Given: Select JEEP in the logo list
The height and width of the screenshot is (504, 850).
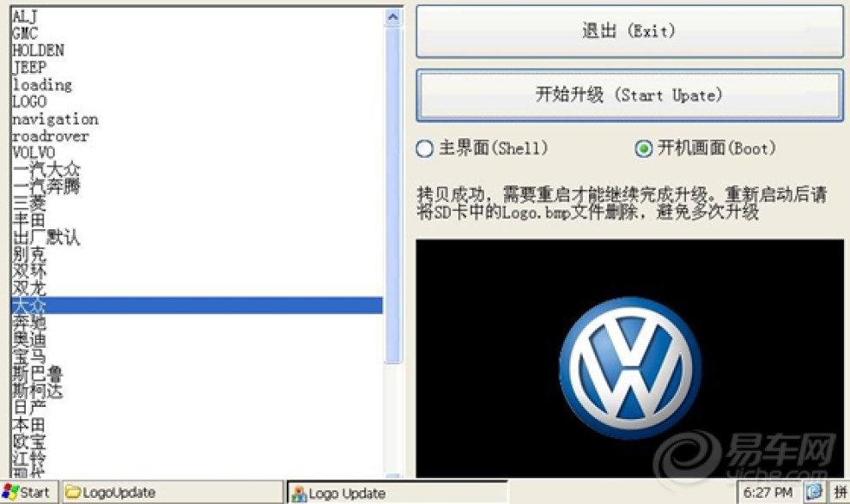Looking at the screenshot, I should pos(29,68).
